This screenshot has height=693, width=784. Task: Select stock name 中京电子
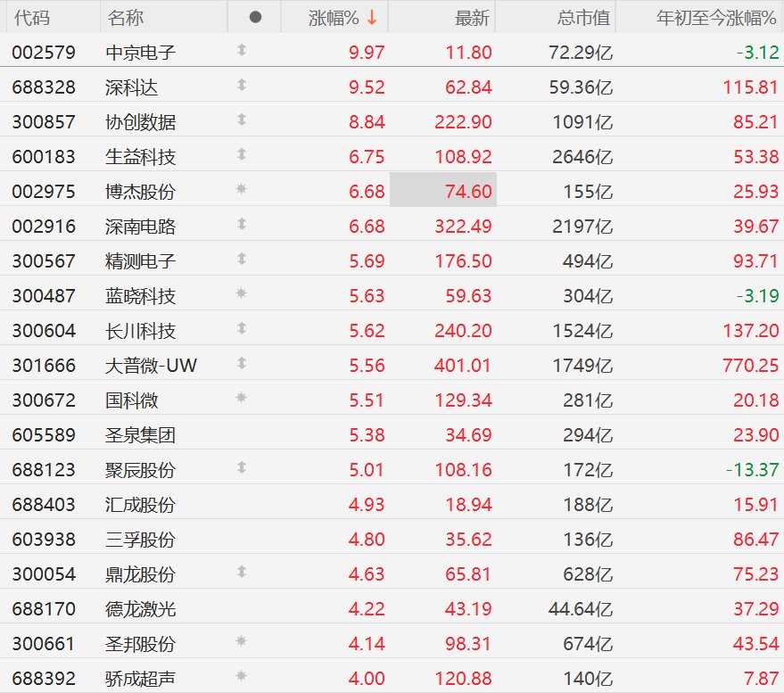coord(141,53)
